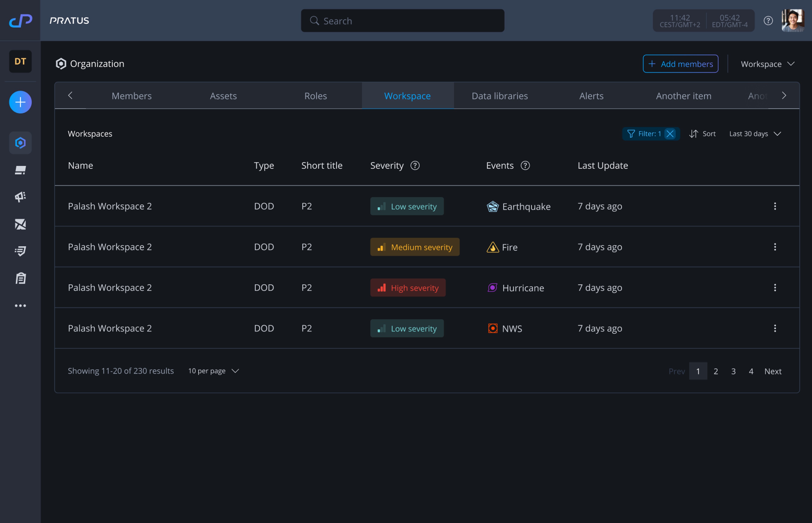Open row actions menu for Hurricane row
The height and width of the screenshot is (523, 812).
(775, 288)
